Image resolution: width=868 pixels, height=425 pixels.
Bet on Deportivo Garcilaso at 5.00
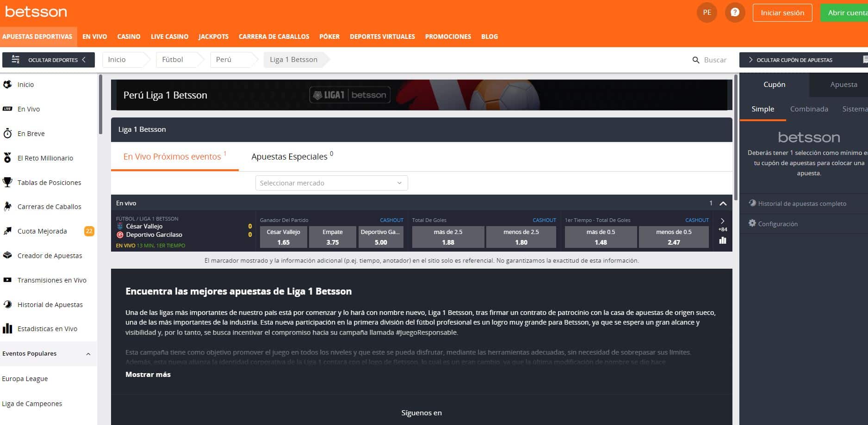381,237
